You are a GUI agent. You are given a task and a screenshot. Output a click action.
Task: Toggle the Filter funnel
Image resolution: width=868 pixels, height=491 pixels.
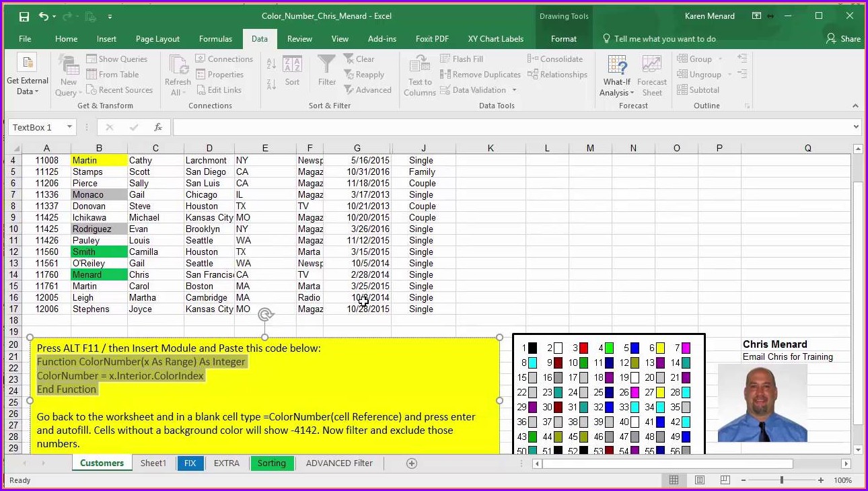(327, 71)
